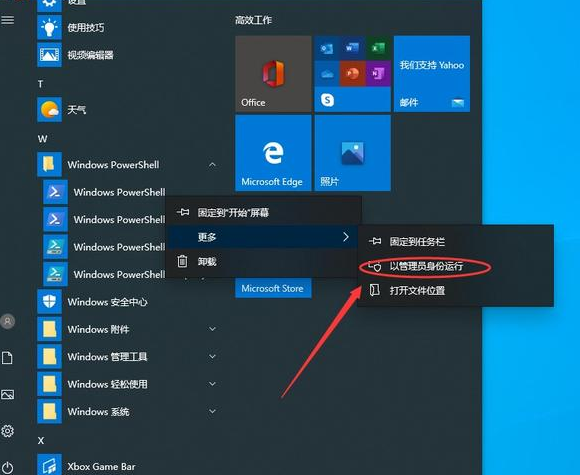Viewport: 580px width, 475px height.
Task: Choose 固定到"开始"屏幕 in context menu
Action: (x=263, y=213)
